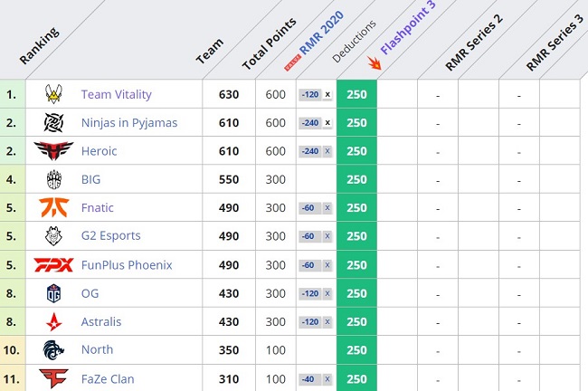Screen dimensions: 588x391
Task: Click Team Vitality's -120 deduction tag
Action: pos(310,94)
